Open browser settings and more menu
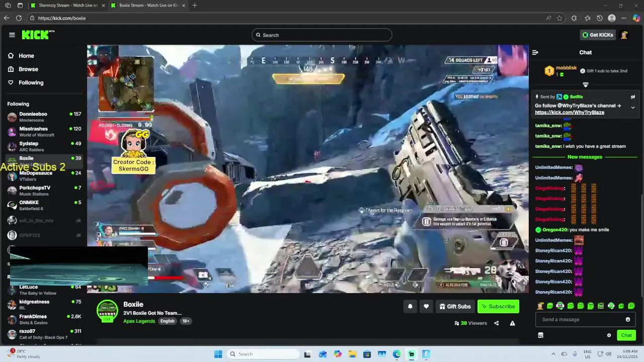This screenshot has width=644, height=362. 624,18
